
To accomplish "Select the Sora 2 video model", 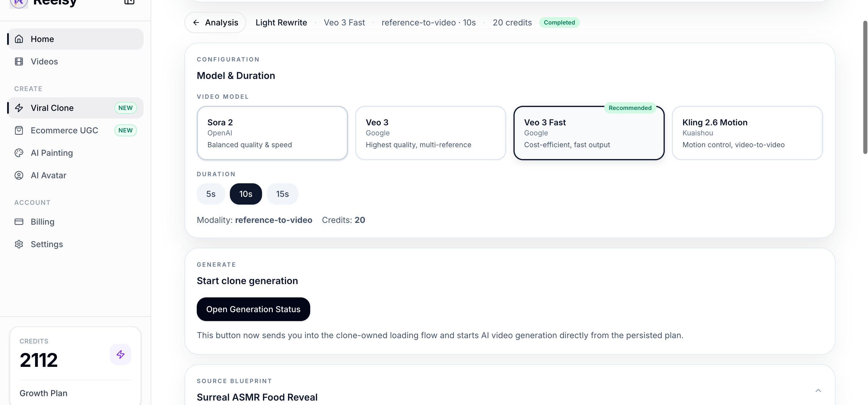I will 272,133.
